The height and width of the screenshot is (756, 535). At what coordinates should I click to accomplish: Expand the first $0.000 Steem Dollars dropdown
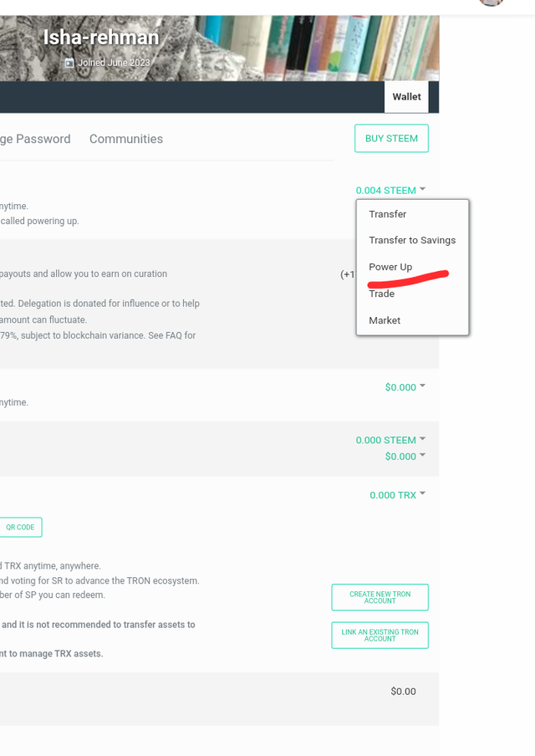click(x=405, y=387)
